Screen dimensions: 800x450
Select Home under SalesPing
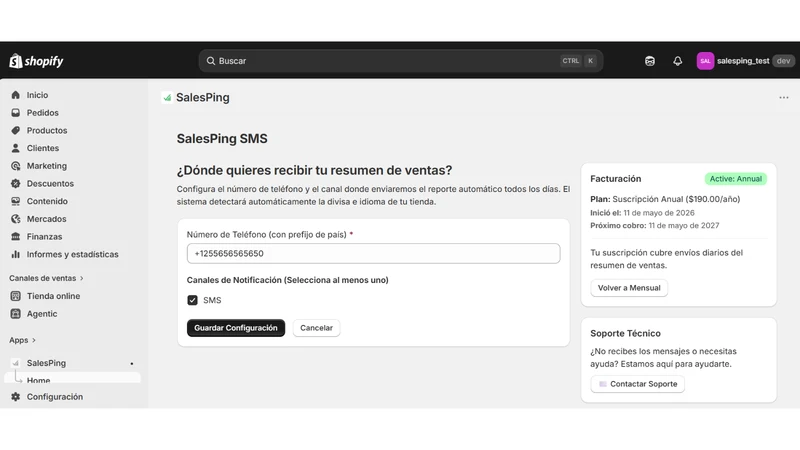click(38, 380)
